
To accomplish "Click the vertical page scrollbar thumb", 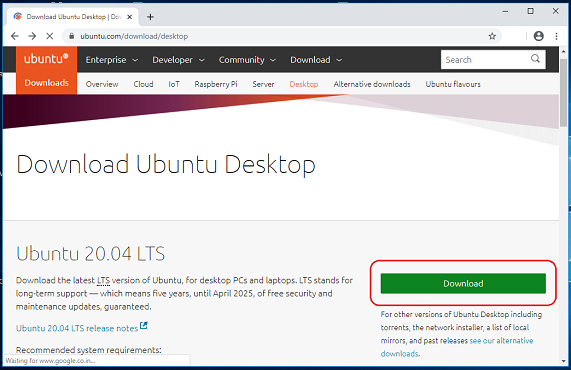I will tap(563, 93).
